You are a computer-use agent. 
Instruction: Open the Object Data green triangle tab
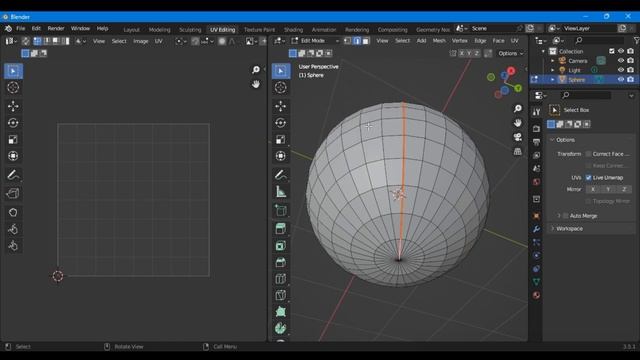click(x=536, y=282)
